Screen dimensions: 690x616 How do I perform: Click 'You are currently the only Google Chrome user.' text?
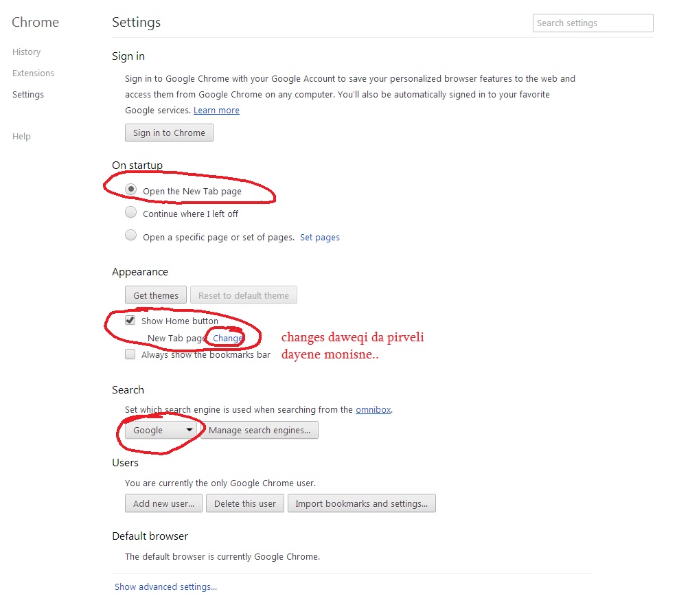(x=220, y=483)
